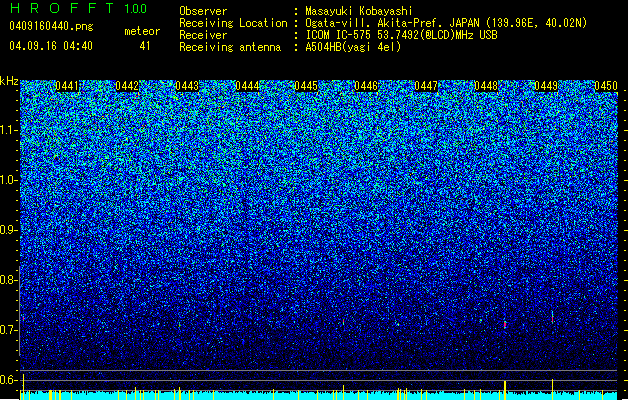Image resolution: width=629 pixels, height=400 pixels.
Task: Click the 0444 time marker
Action: click(247, 86)
